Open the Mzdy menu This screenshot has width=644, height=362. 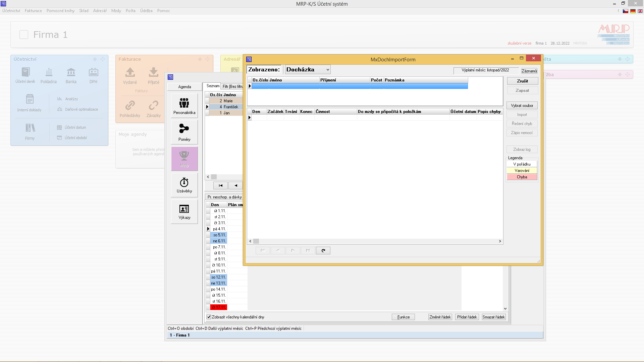pyautogui.click(x=116, y=11)
